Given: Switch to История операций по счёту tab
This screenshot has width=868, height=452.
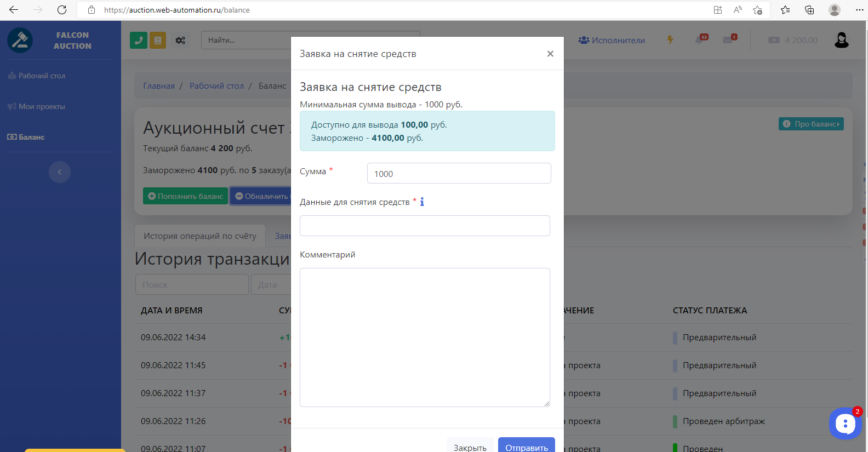Looking at the screenshot, I should (199, 236).
